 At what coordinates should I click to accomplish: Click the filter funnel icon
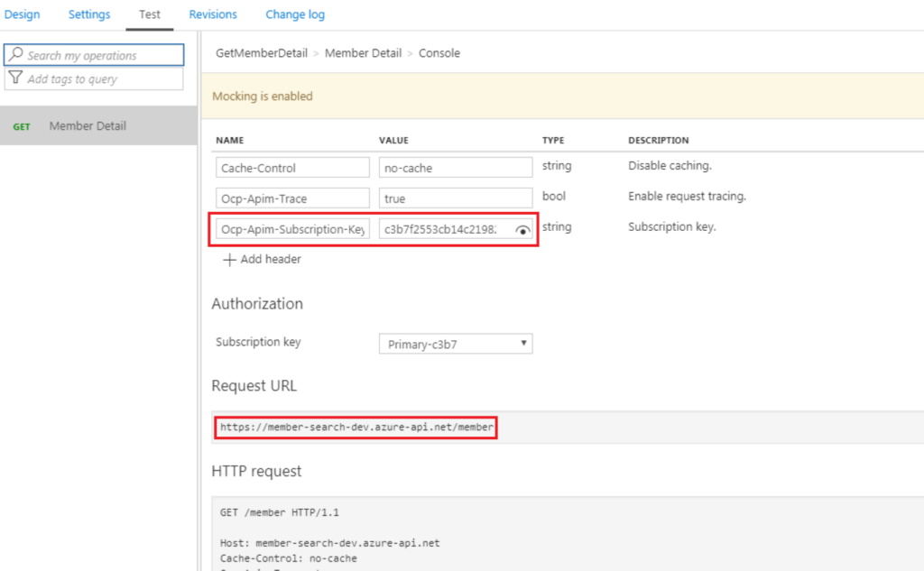point(15,78)
